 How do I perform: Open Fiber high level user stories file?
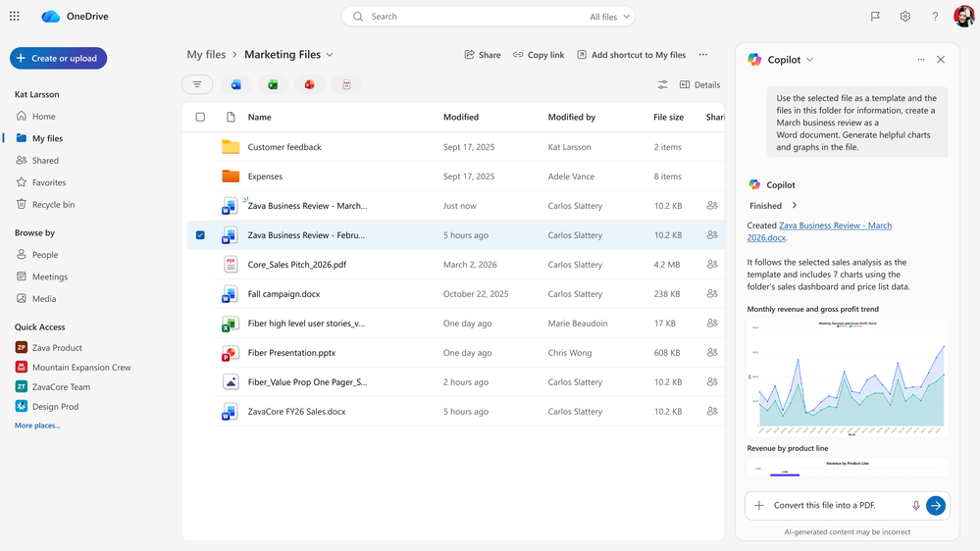tap(306, 323)
